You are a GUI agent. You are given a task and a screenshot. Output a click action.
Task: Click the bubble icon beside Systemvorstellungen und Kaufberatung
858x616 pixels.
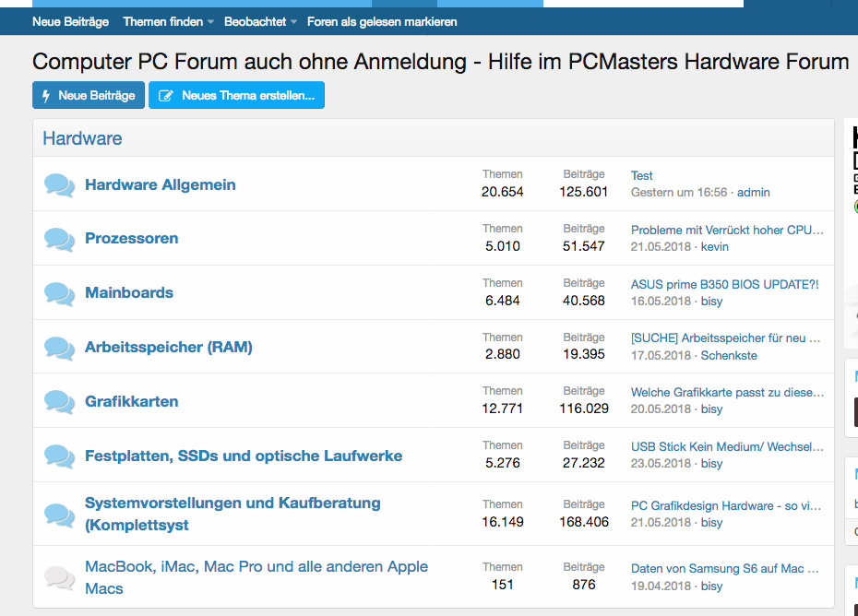(x=59, y=515)
